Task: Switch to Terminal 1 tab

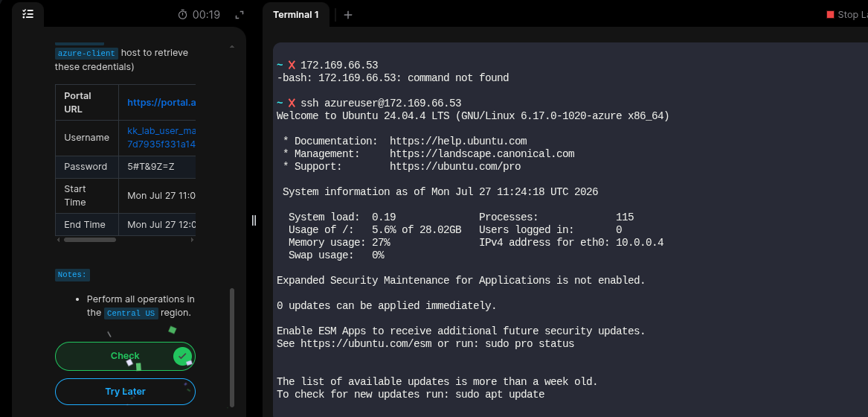Action: (x=295, y=15)
